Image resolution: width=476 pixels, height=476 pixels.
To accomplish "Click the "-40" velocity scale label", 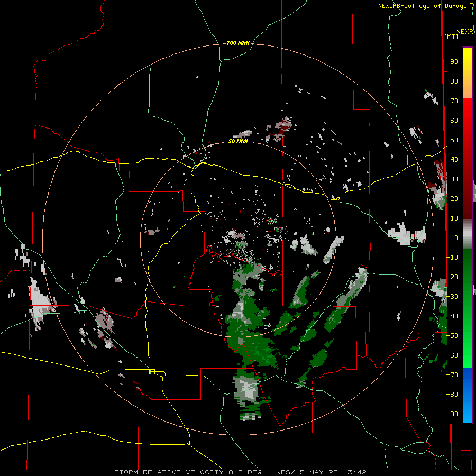I will pyautogui.click(x=452, y=316).
